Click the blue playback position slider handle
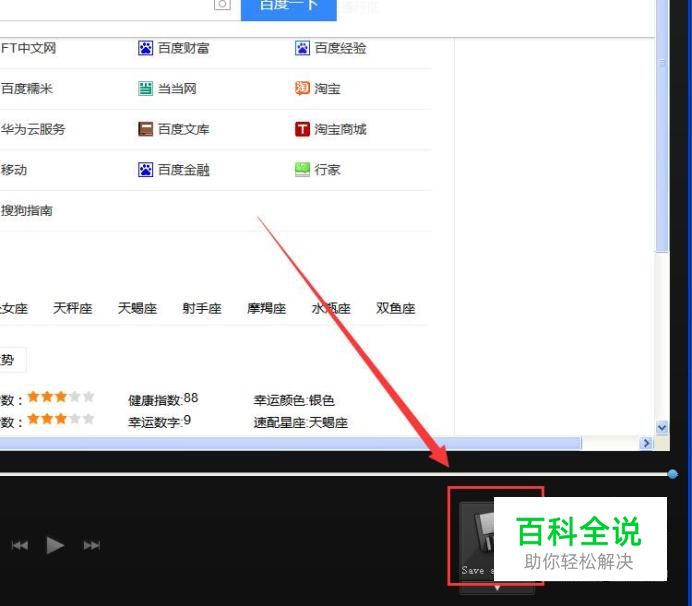Viewport: 692px width, 606px height. (x=673, y=474)
